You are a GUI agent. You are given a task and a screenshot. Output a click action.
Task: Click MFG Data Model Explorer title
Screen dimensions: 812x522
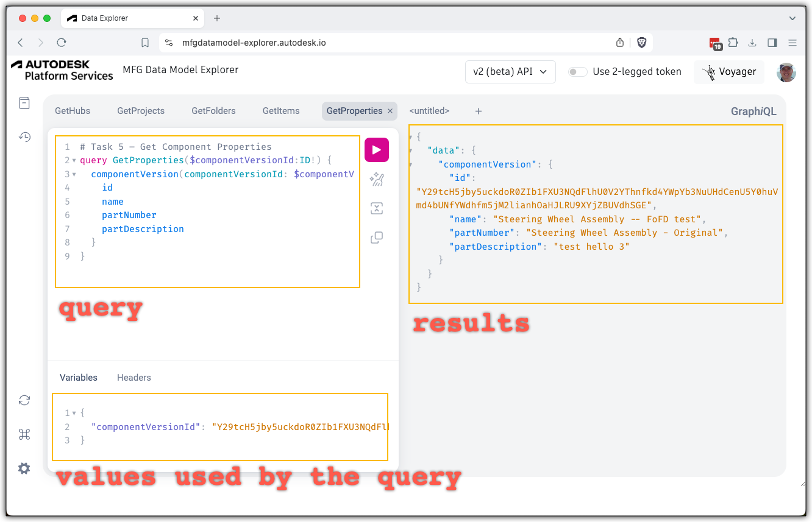click(180, 69)
